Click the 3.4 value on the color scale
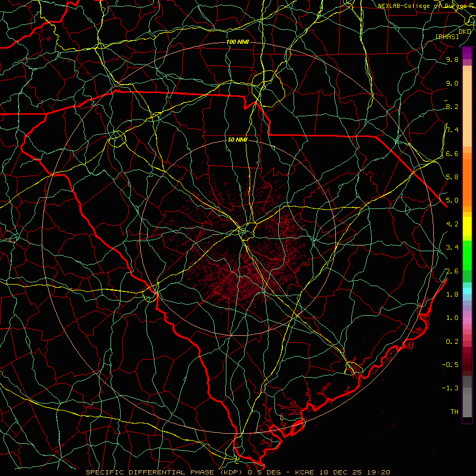476x476 pixels. click(452, 248)
